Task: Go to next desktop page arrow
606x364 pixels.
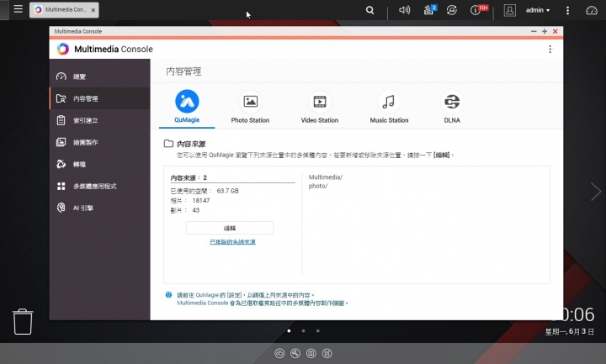Action: tap(596, 192)
